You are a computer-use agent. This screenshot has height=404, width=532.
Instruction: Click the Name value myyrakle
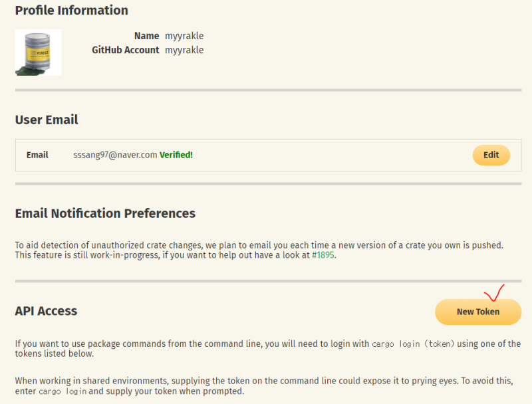[184, 36]
